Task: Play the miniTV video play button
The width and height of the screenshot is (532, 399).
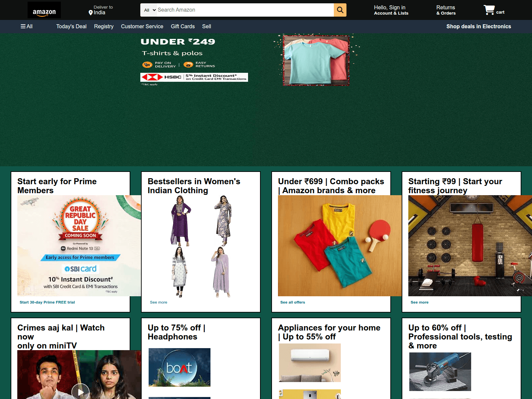Action: click(x=80, y=392)
